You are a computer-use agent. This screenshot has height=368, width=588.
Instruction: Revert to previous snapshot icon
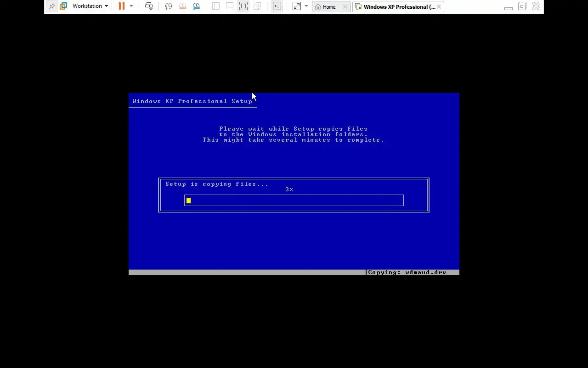click(x=182, y=6)
